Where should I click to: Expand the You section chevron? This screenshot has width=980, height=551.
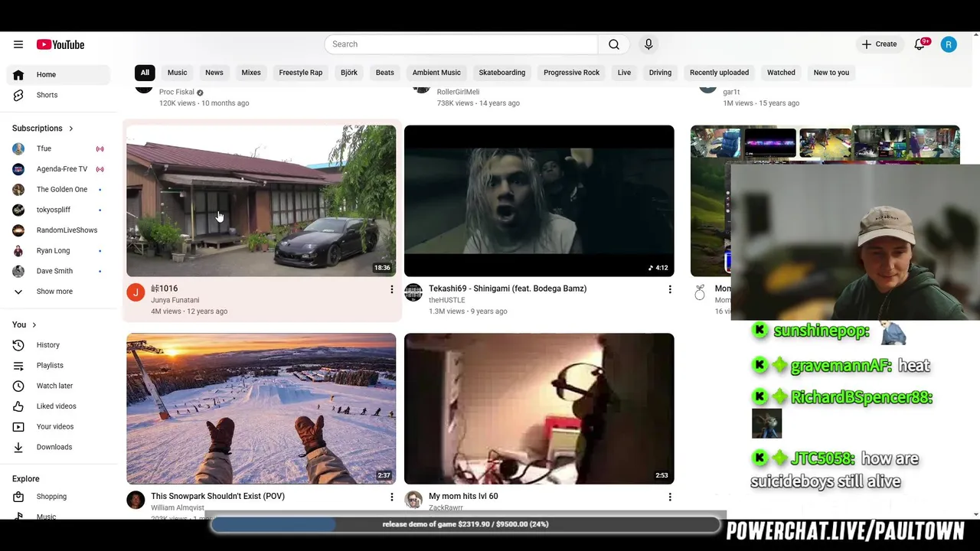point(34,325)
